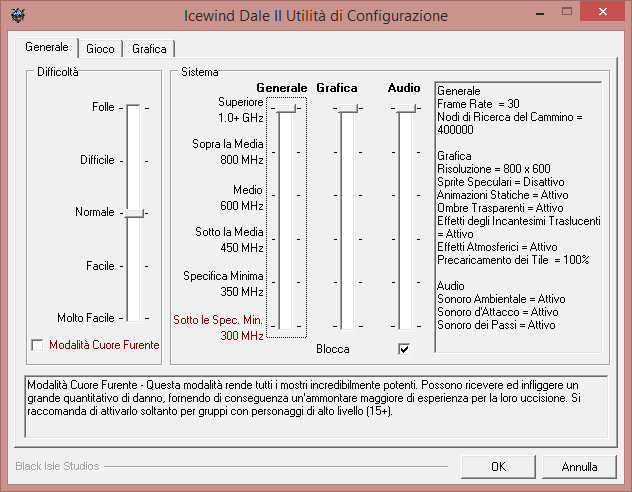This screenshot has width=632, height=492.
Task: Click the Grafica system slider thumb
Action: [x=348, y=108]
